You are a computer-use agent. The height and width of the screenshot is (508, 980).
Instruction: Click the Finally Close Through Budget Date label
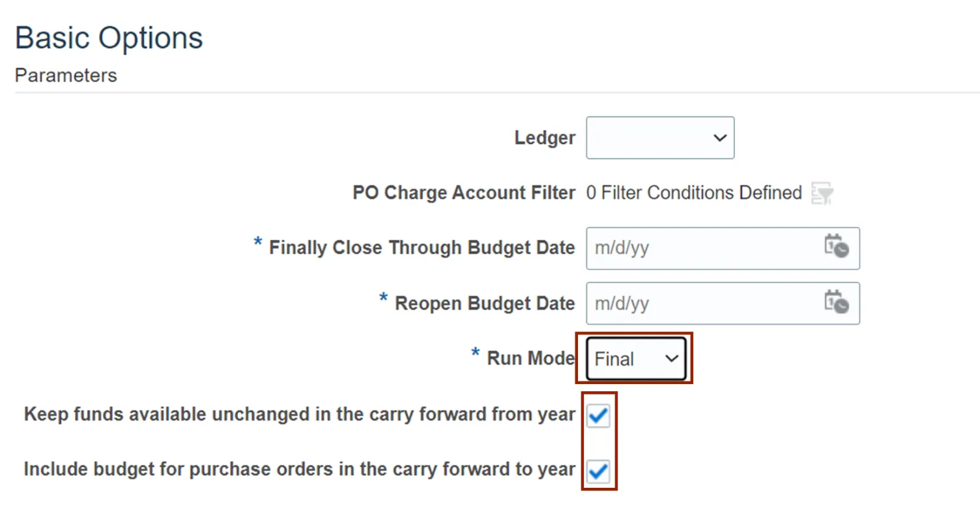tap(422, 248)
